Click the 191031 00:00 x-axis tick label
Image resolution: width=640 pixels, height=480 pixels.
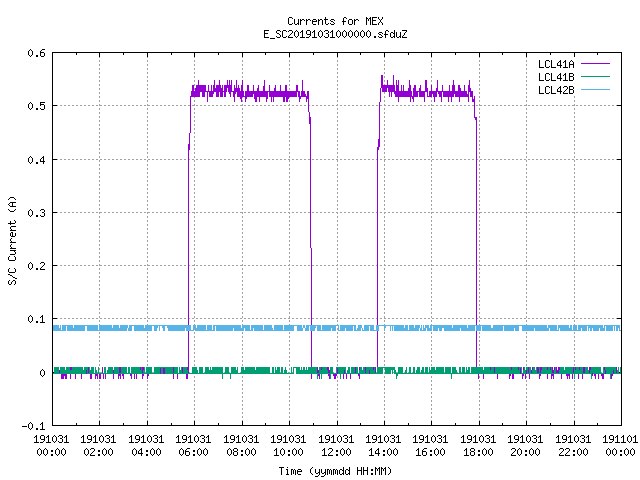pos(51,446)
